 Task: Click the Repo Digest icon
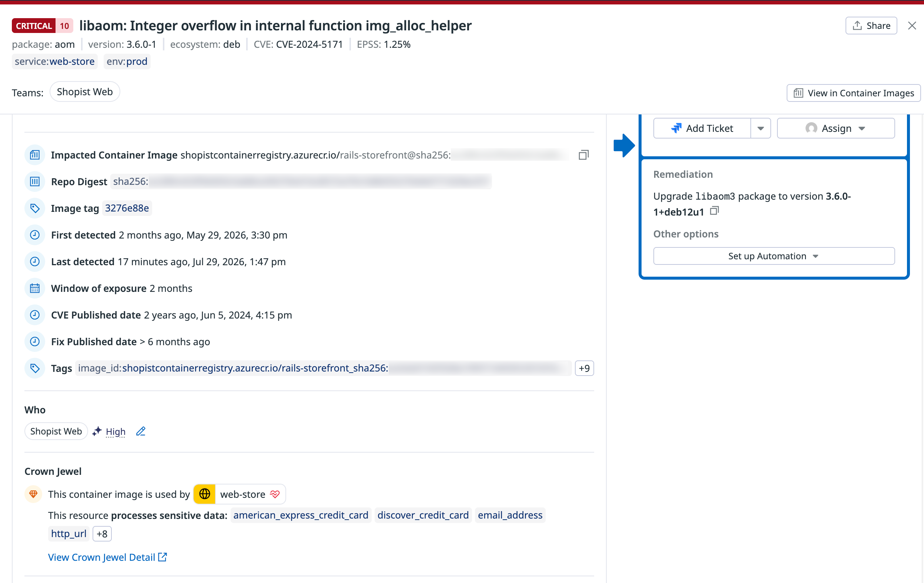coord(35,181)
